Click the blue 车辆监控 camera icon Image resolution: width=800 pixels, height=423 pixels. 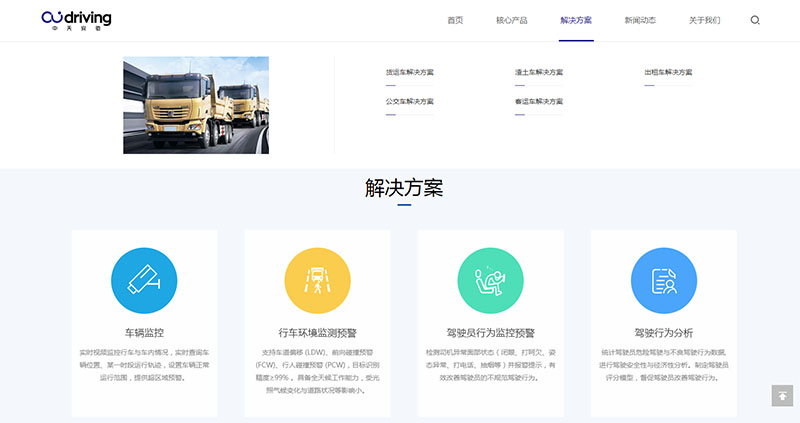[144, 282]
